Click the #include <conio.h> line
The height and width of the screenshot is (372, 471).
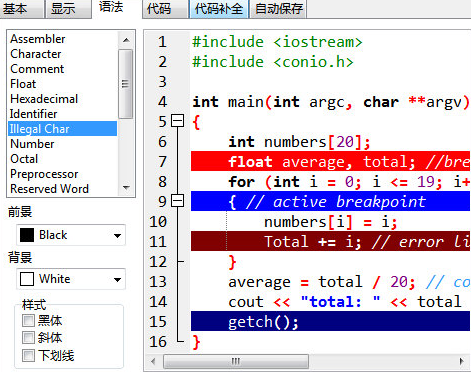pos(273,62)
